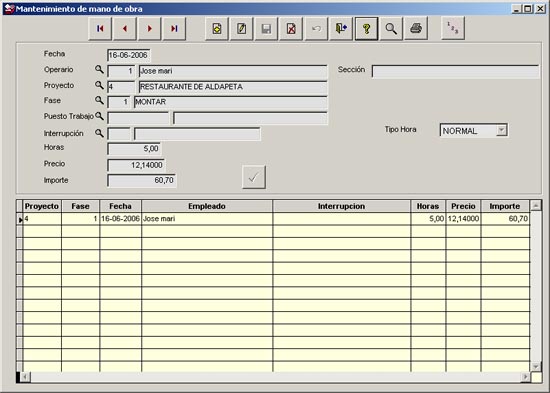This screenshot has width=550, height=393.
Task: Click the save floppy disk icon
Action: [x=266, y=29]
